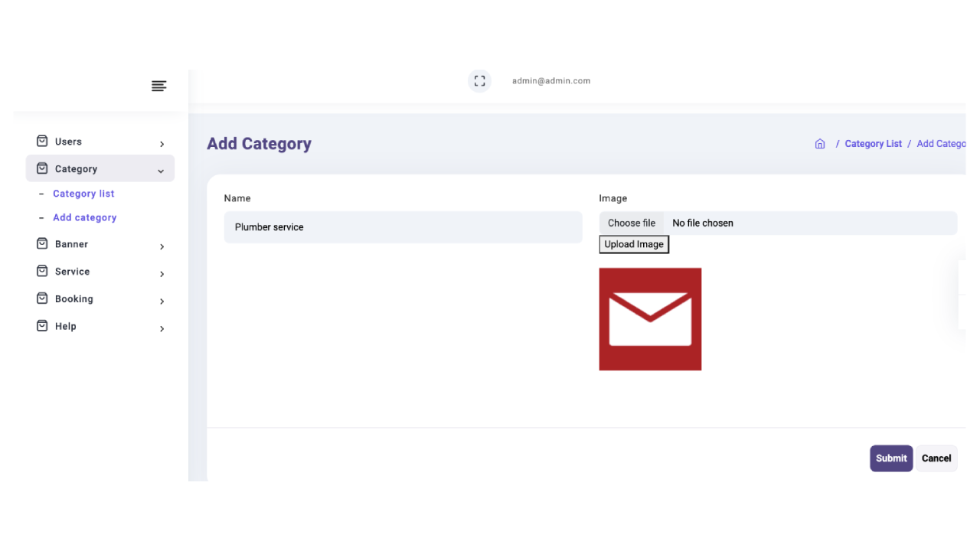980x551 pixels.
Task: Click the Help bag icon
Action: (42, 326)
